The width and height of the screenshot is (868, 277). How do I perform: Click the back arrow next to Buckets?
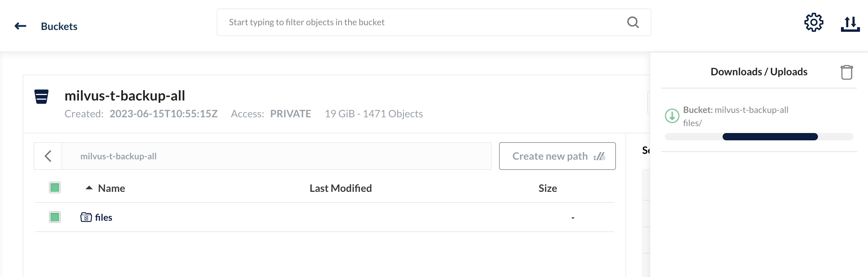pyautogui.click(x=21, y=26)
